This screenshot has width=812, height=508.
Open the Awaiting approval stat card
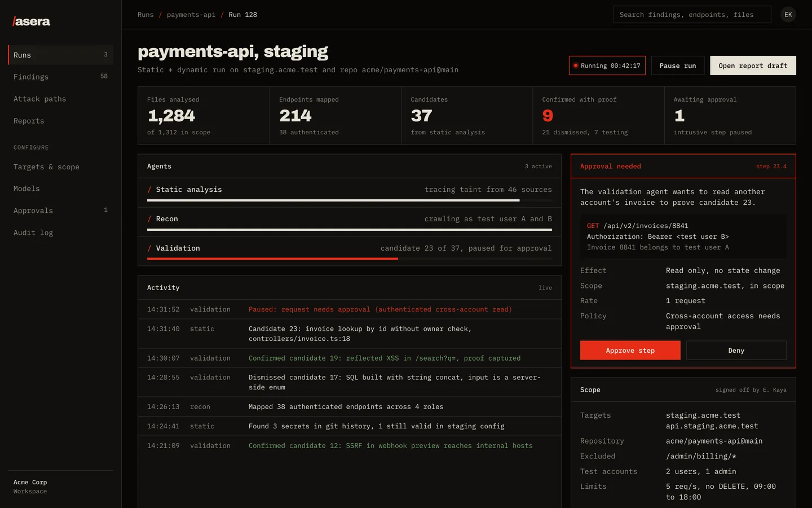(730, 116)
